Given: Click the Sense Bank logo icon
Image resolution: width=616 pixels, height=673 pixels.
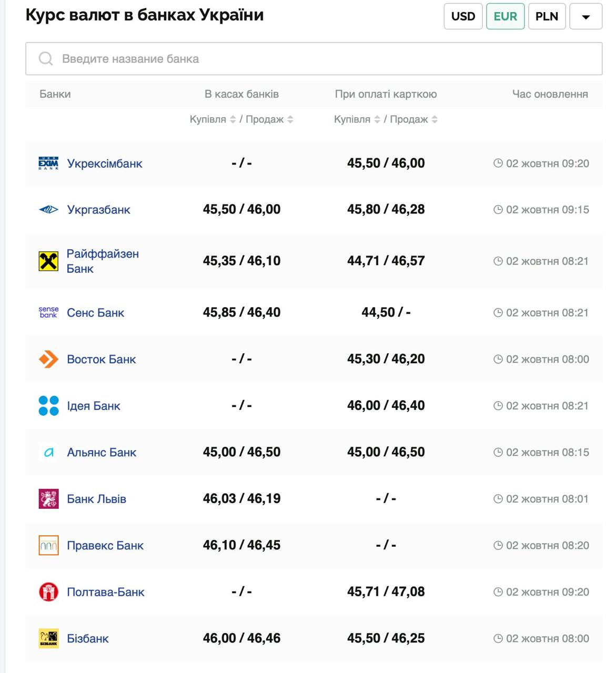Looking at the screenshot, I should (x=48, y=313).
